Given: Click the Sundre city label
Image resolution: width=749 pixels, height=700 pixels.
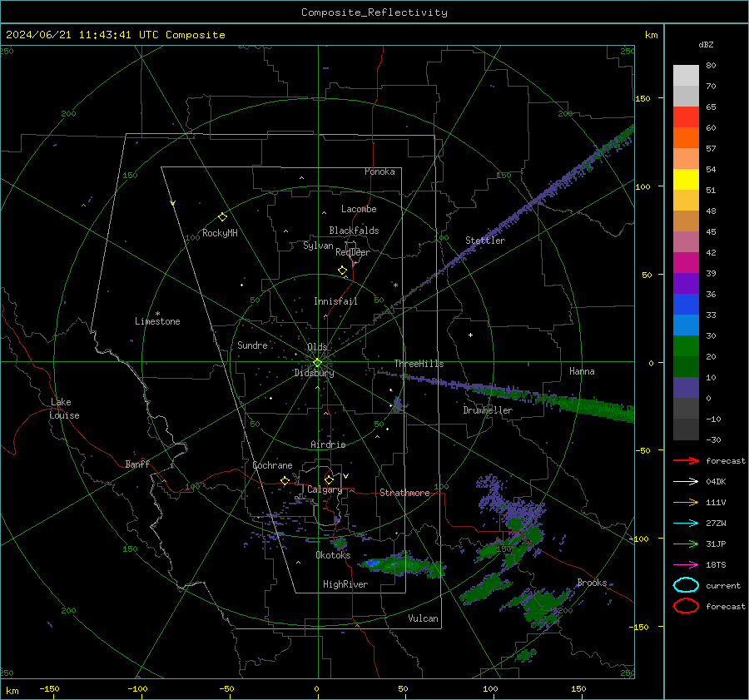Looking at the screenshot, I should coord(252,345).
